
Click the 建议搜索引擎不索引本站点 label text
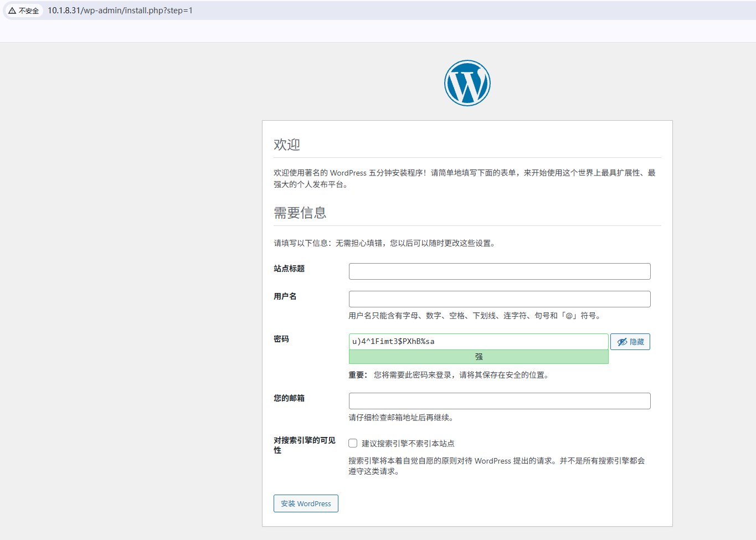point(408,444)
